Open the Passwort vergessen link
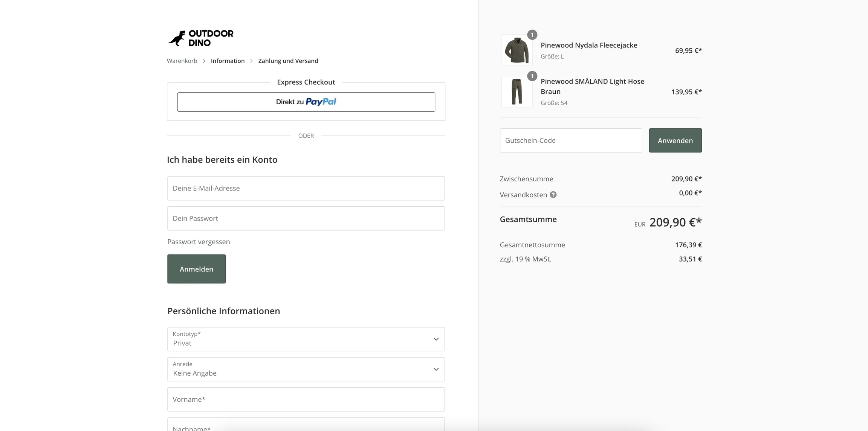Screen dimensions: 868x431 [199, 242]
